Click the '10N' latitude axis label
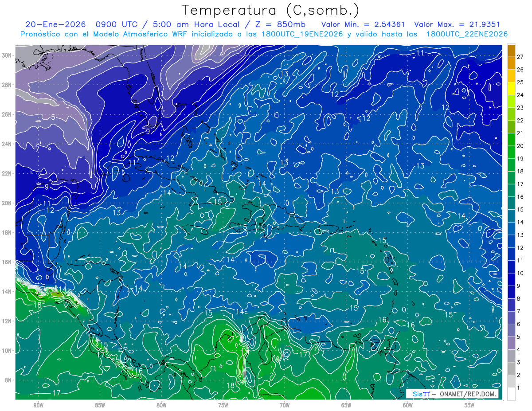This screenshot has height=411, width=532. [x=6, y=351]
